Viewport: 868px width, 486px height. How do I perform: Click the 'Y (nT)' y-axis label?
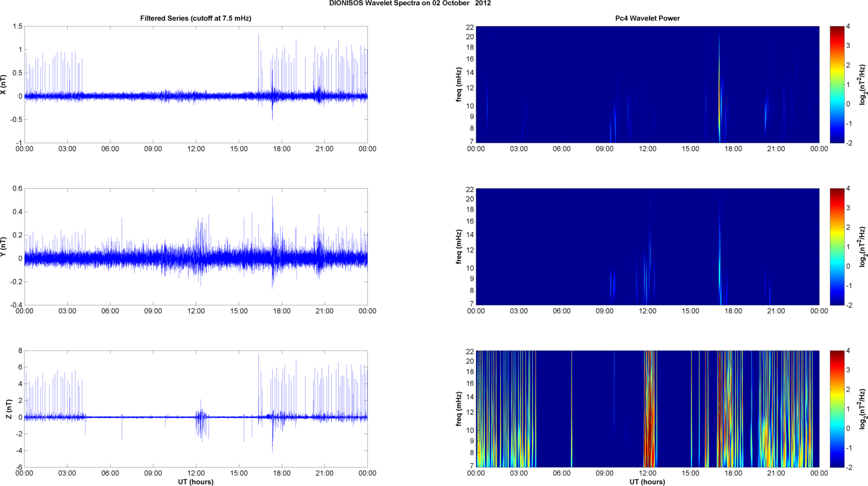tap(4, 247)
